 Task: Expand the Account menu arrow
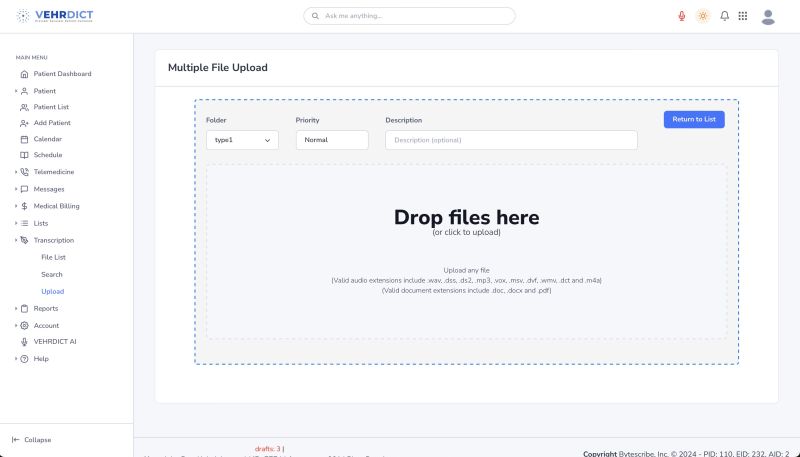(16, 325)
